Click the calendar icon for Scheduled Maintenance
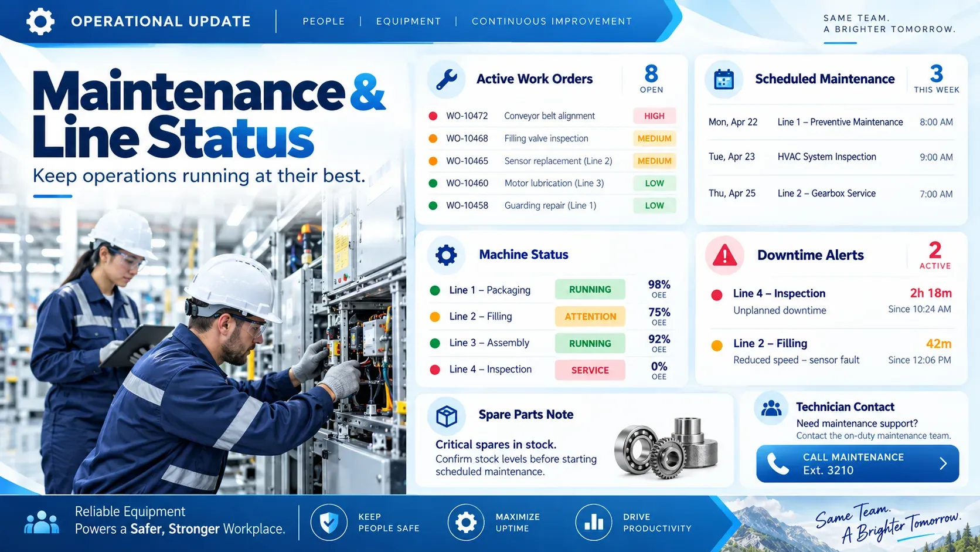980x552 pixels. click(x=724, y=79)
